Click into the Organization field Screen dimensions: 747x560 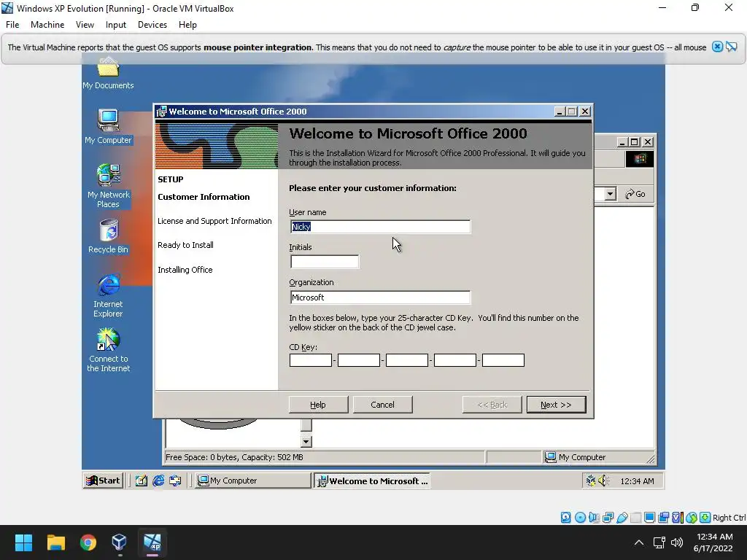pos(380,297)
